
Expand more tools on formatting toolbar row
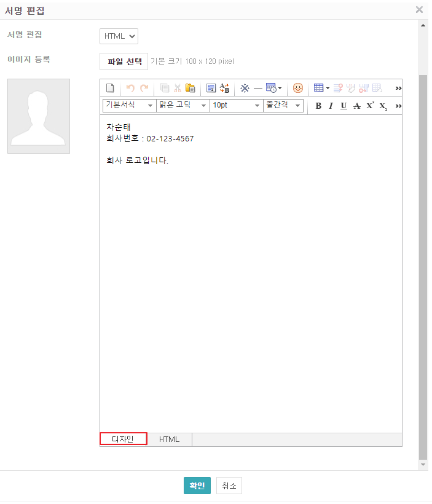pos(398,106)
